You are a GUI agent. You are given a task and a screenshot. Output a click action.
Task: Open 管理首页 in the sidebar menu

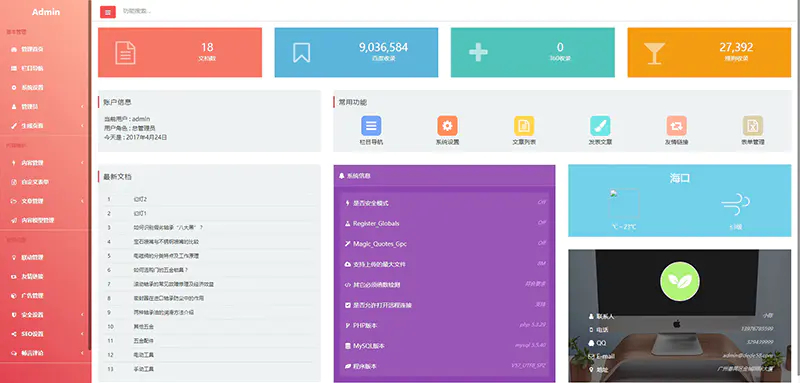[x=32, y=49]
